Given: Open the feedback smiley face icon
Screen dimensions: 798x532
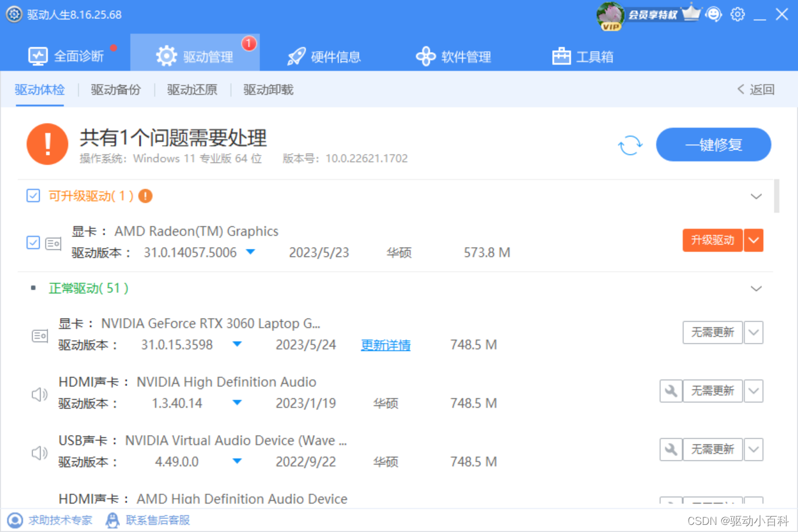Looking at the screenshot, I should pos(714,14).
